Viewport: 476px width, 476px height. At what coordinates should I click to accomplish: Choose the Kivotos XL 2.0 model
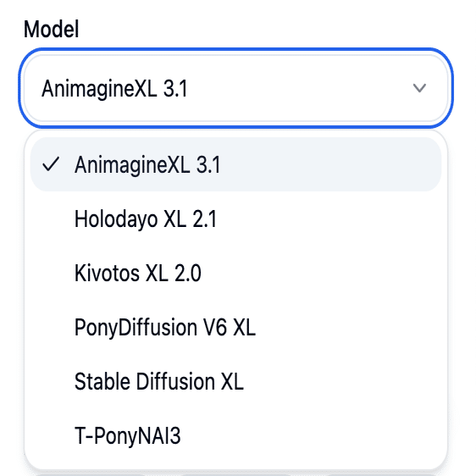tap(235, 273)
